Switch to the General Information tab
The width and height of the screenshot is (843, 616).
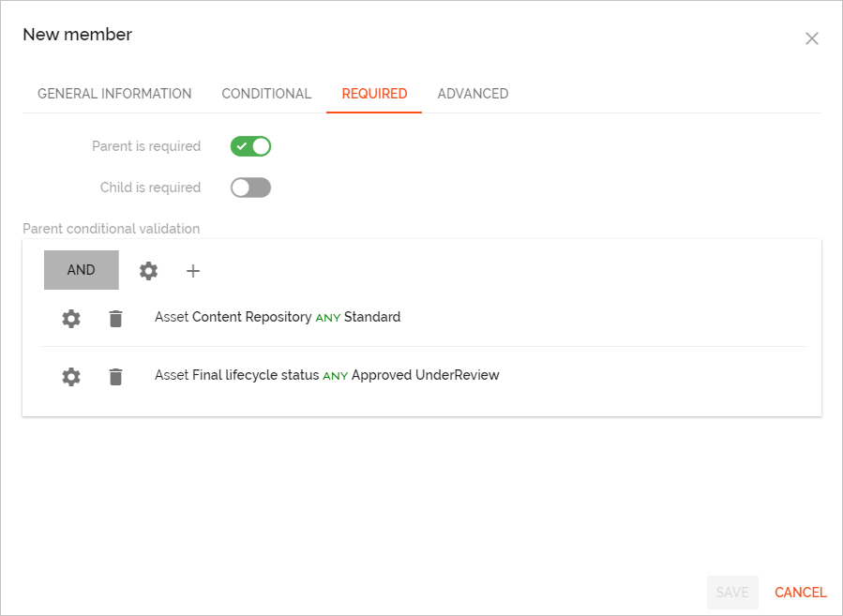click(114, 94)
